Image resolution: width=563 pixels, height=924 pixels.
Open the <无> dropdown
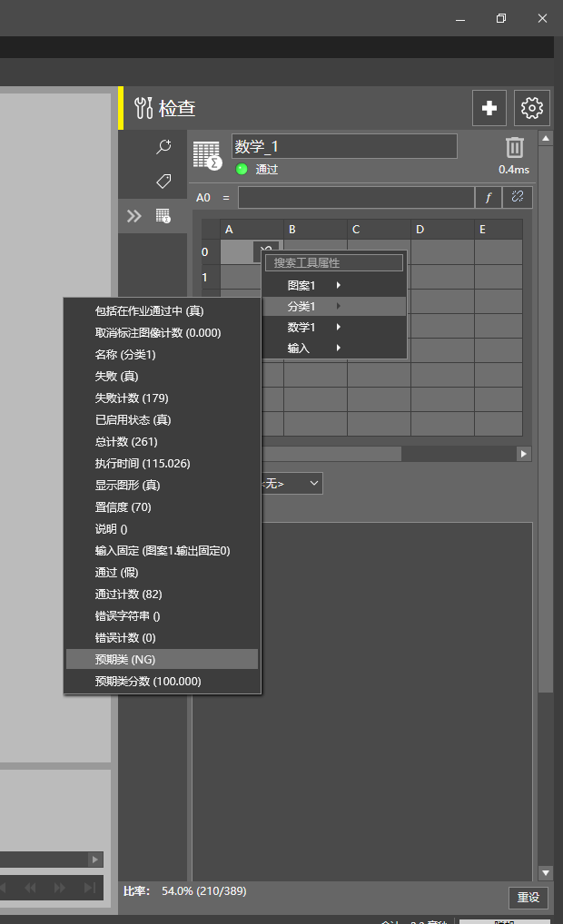[x=291, y=483]
